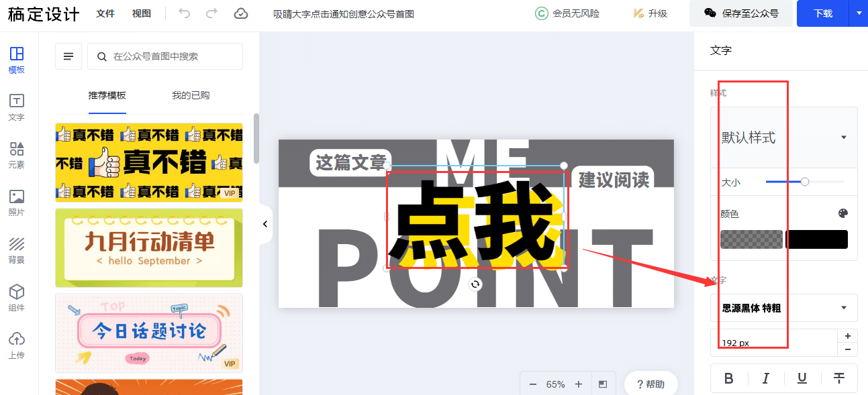Screen dimensions: 868x395
Task: Zoom in with the plus icon
Action: (579, 384)
